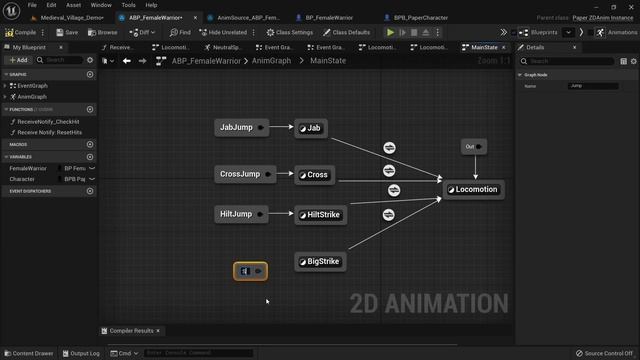Viewport: 640px width, 360px height.
Task: Open the Diff dropdown
Action: click(x=142, y=32)
